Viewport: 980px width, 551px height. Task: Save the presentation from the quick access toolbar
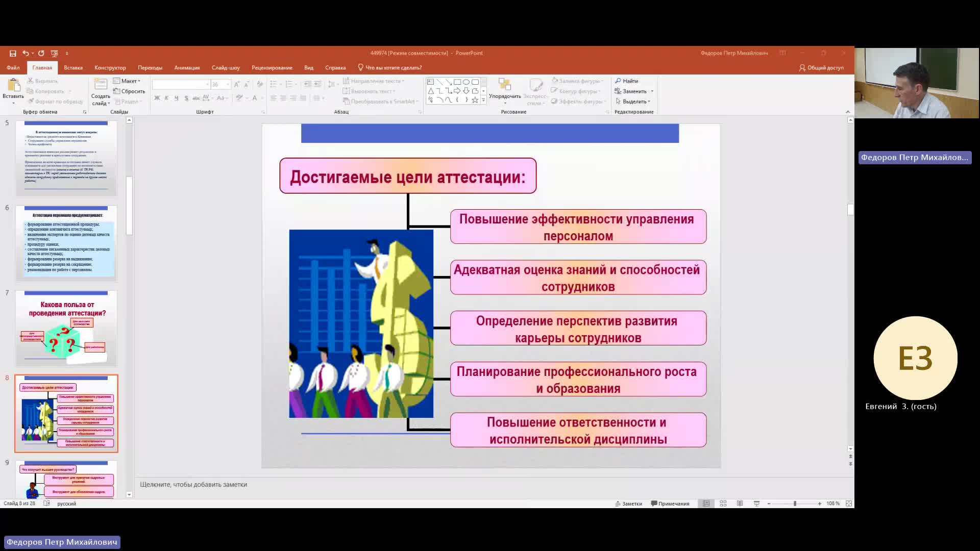pos(13,53)
